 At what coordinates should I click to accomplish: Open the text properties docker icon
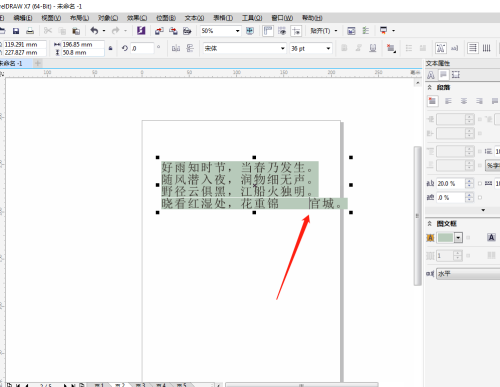(x=441, y=48)
